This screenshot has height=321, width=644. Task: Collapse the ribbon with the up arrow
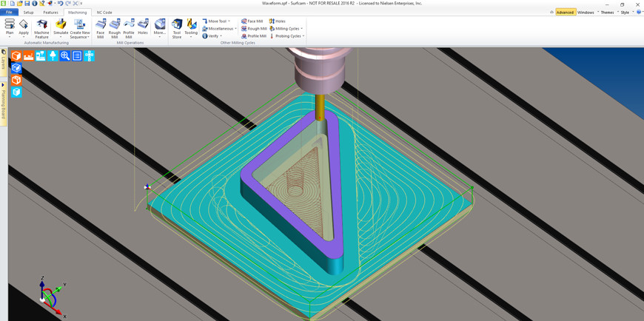pos(551,13)
